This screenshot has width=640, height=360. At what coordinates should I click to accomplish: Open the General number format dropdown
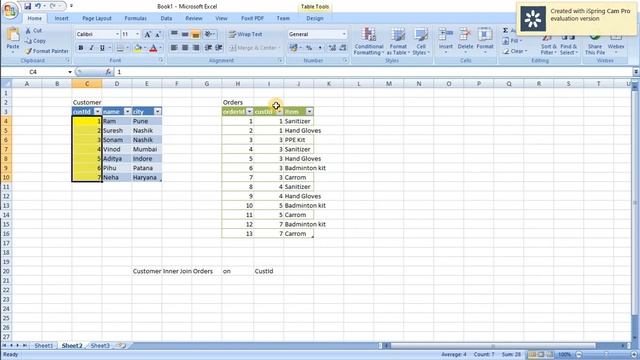coord(344,34)
